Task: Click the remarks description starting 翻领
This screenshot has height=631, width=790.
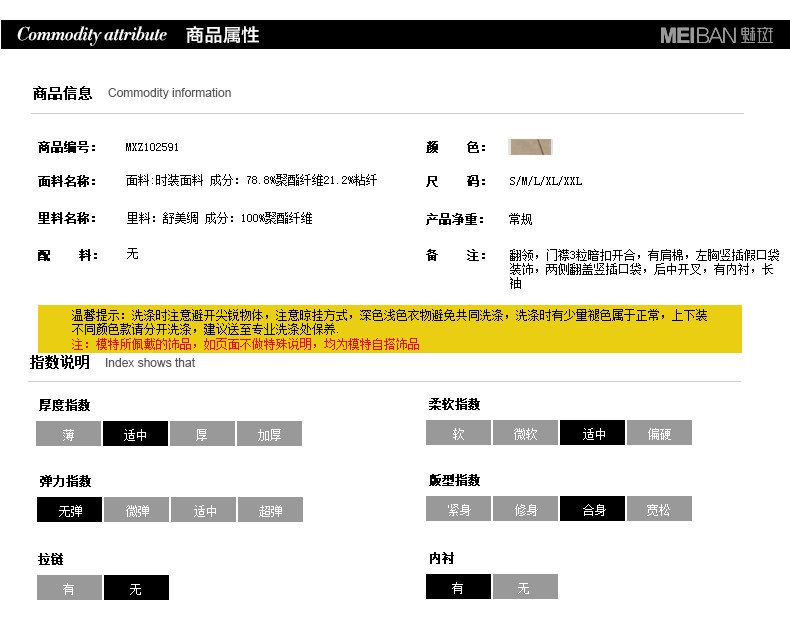Action: (x=644, y=269)
